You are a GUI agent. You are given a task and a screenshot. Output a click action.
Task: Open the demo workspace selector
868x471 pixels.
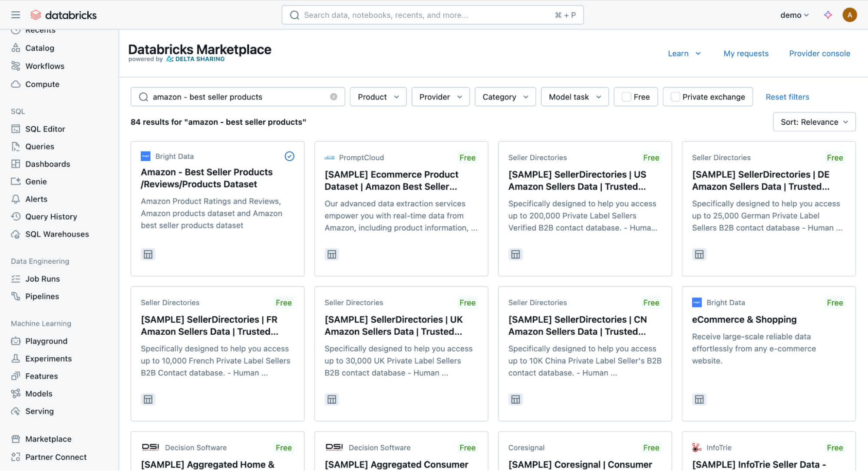pos(794,14)
